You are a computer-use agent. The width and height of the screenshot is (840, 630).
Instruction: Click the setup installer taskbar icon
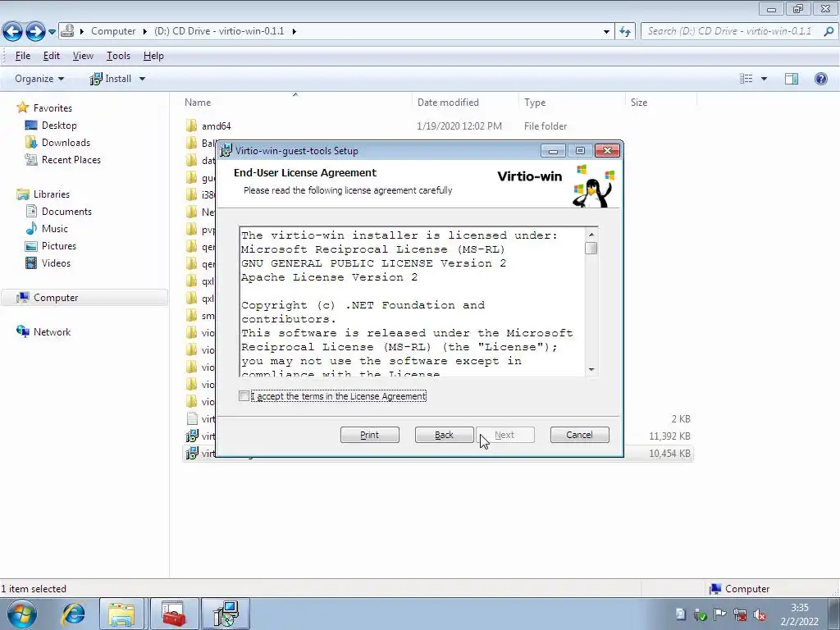[x=225, y=614]
